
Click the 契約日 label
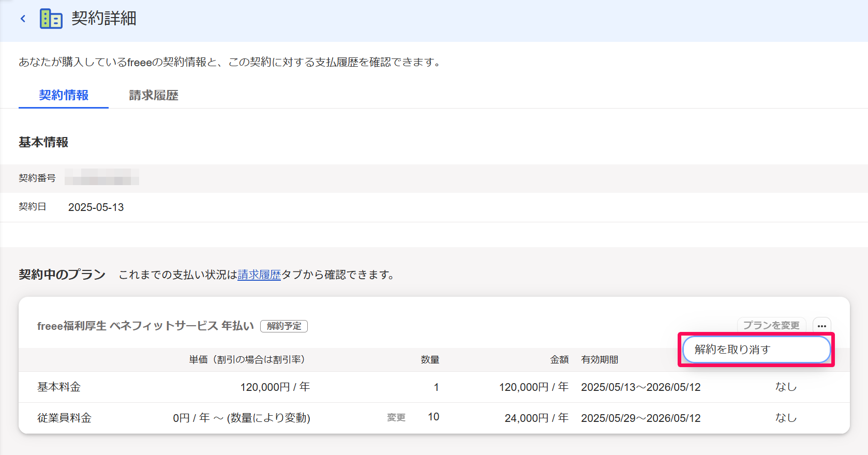point(33,207)
